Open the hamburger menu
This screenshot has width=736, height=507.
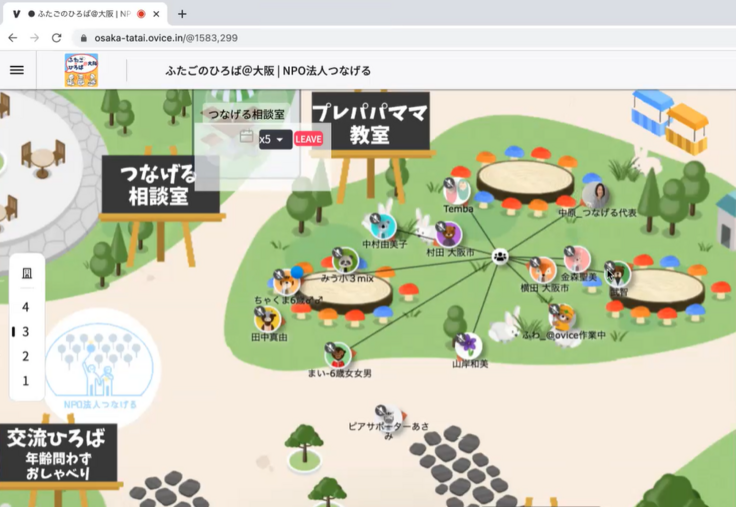click(x=17, y=70)
